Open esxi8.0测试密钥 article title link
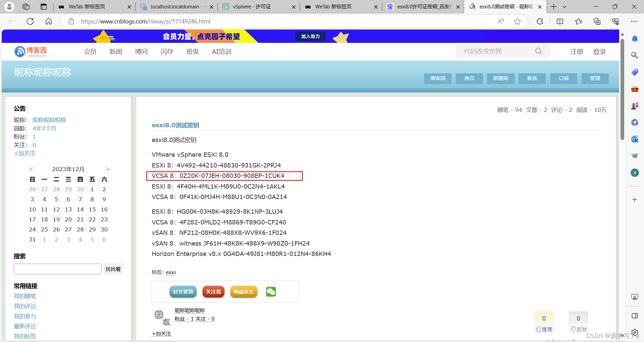The height and width of the screenshot is (342, 644). point(175,125)
